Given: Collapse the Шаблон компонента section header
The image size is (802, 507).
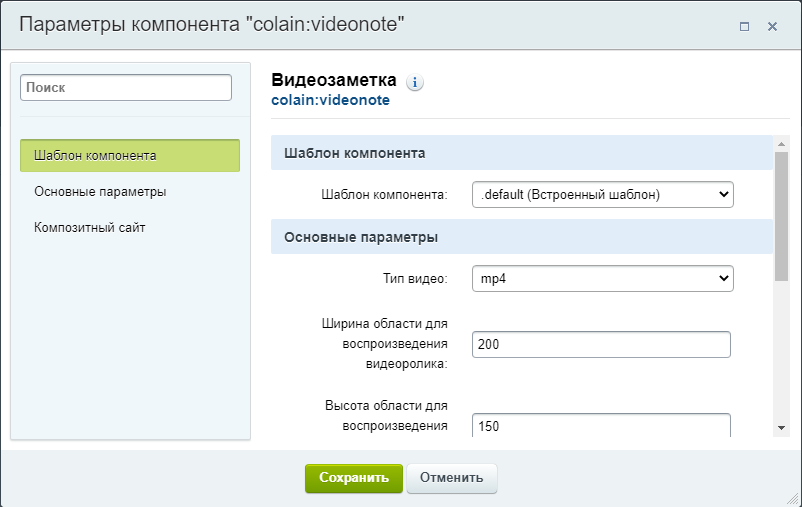Looking at the screenshot, I should [522, 153].
